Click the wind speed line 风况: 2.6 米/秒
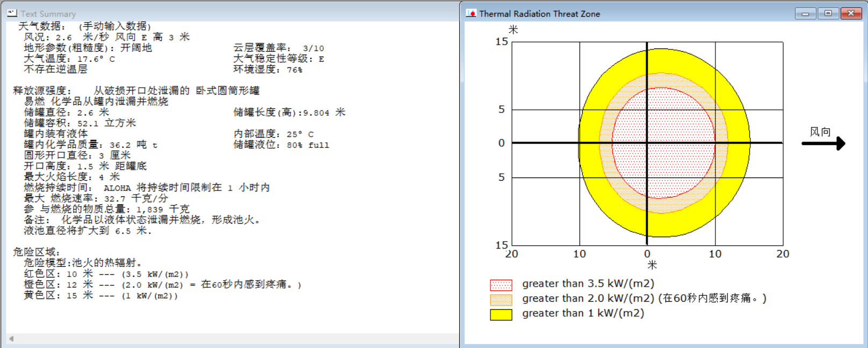The width and height of the screenshot is (868, 348). [106, 37]
